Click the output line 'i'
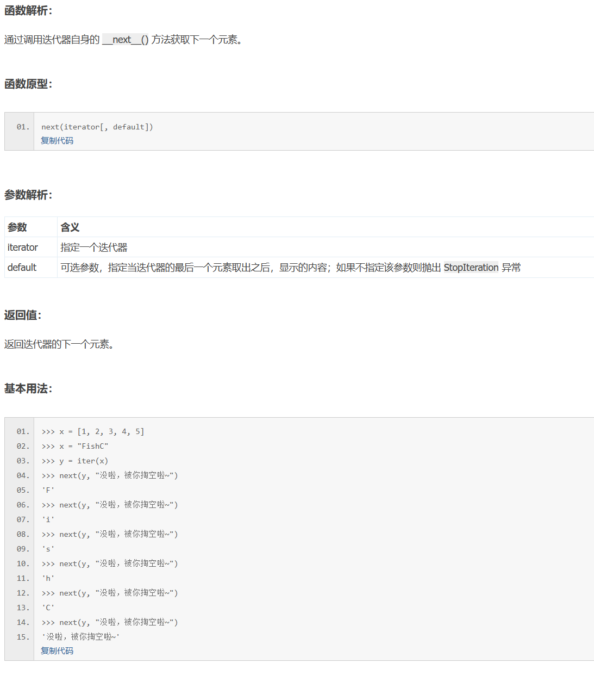 48,519
